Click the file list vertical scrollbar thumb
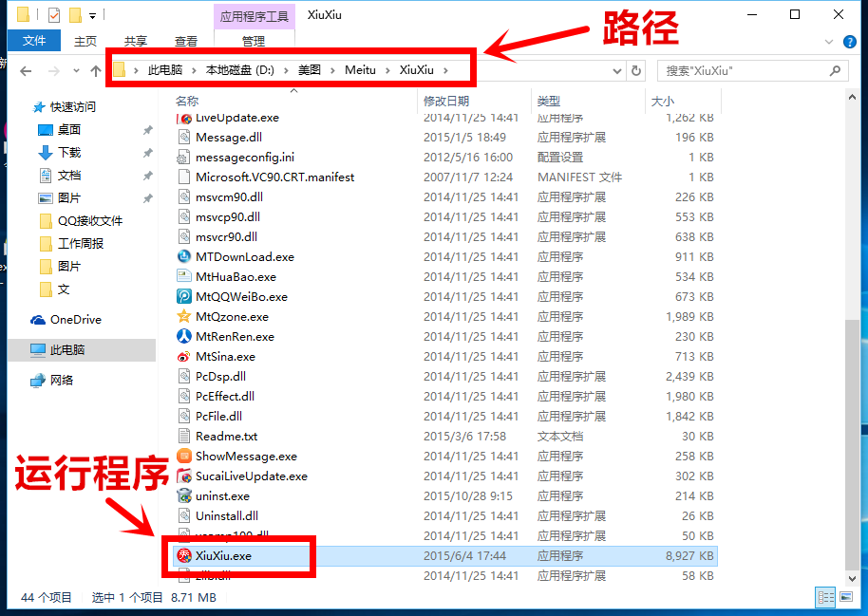868x616 pixels. pos(853,444)
